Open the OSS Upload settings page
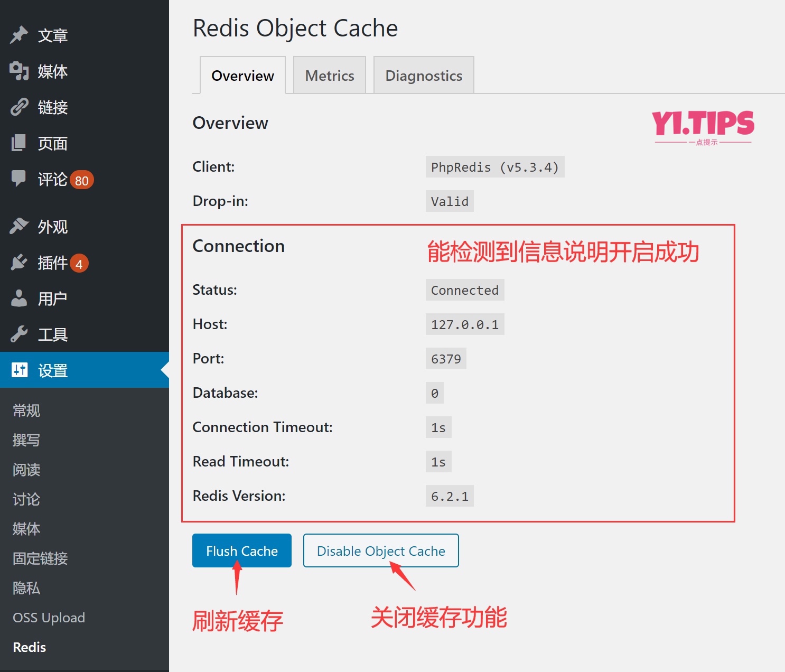 click(x=49, y=618)
